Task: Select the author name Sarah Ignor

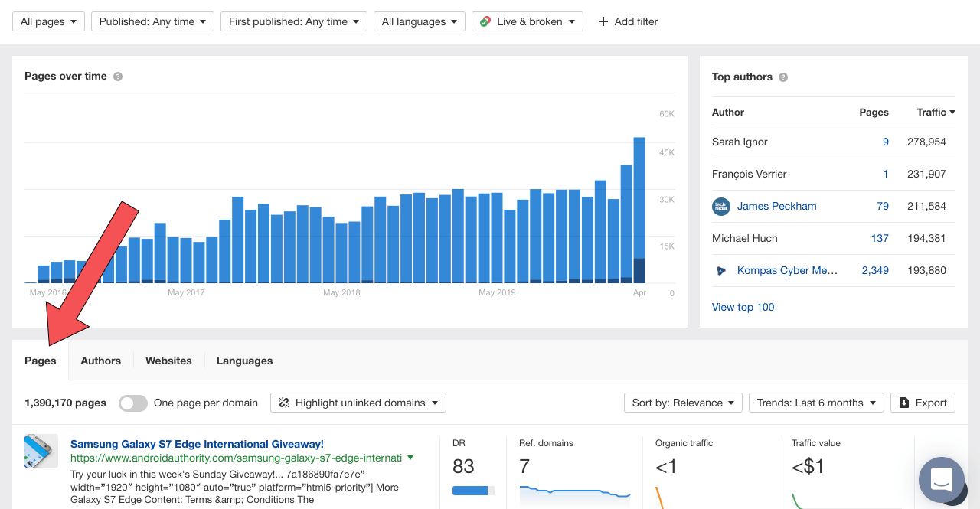Action: point(740,142)
